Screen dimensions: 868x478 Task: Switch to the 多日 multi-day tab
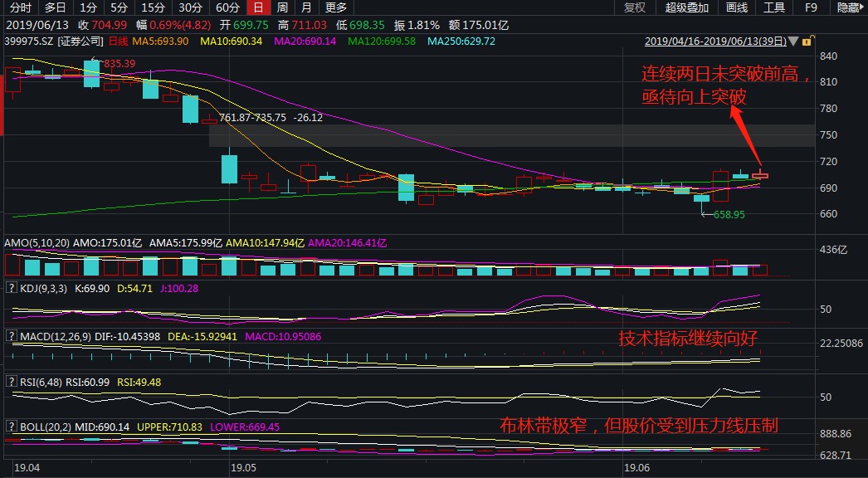55,7
